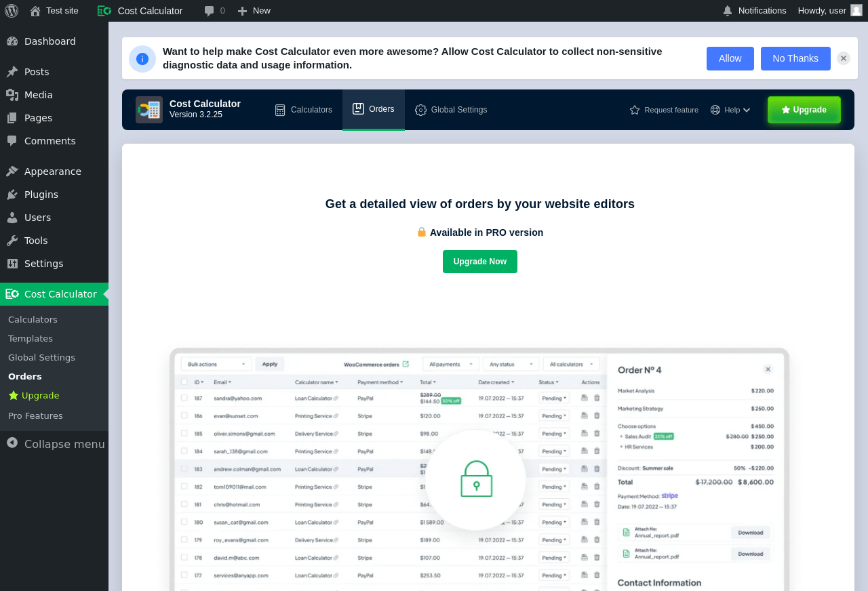Screen dimensions: 868x591
Task: Click the Upgrade Now button
Action: 480,262
